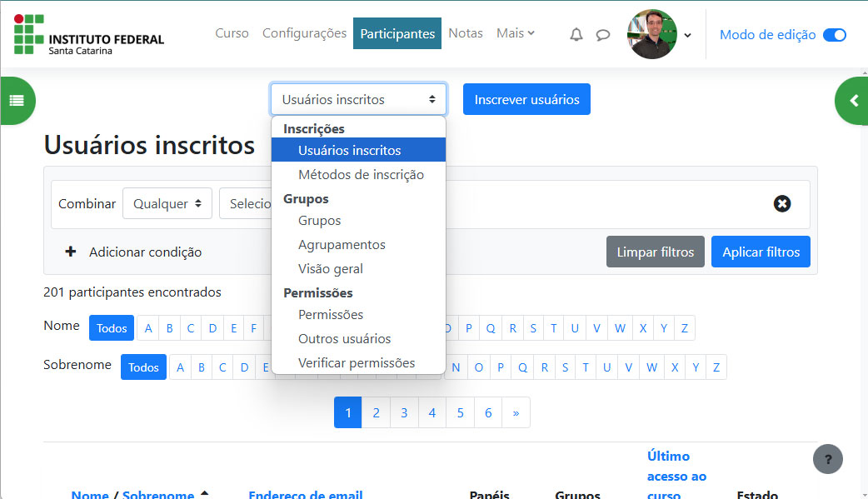Remove filter condition with X icon
Screen dimensions: 868x499
click(781, 203)
